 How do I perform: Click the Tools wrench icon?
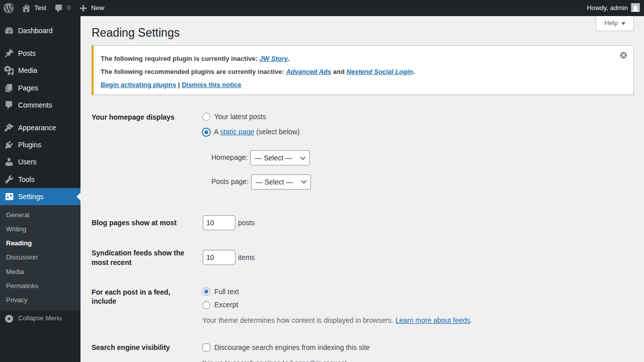coord(9,179)
